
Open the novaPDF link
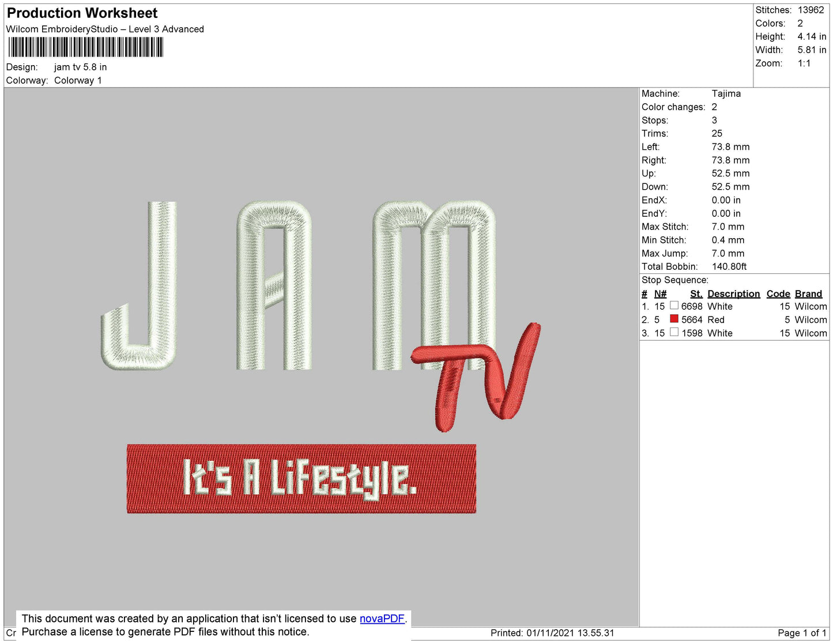(x=382, y=619)
